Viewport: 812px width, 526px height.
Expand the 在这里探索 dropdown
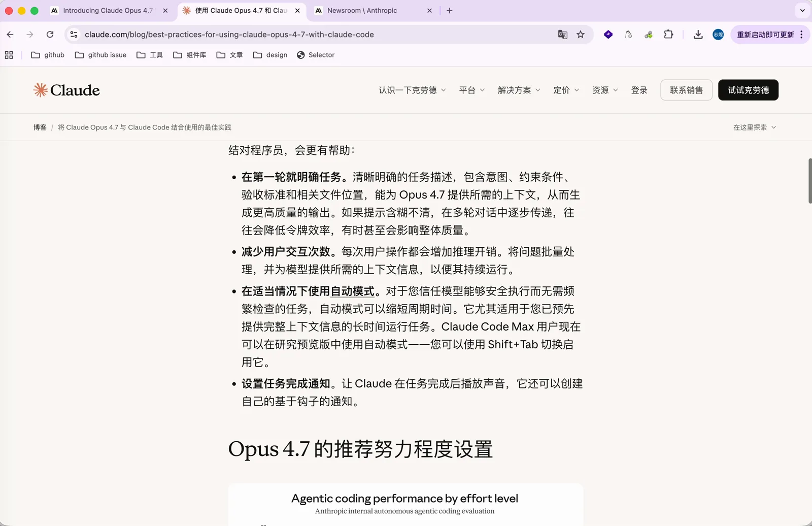point(755,127)
